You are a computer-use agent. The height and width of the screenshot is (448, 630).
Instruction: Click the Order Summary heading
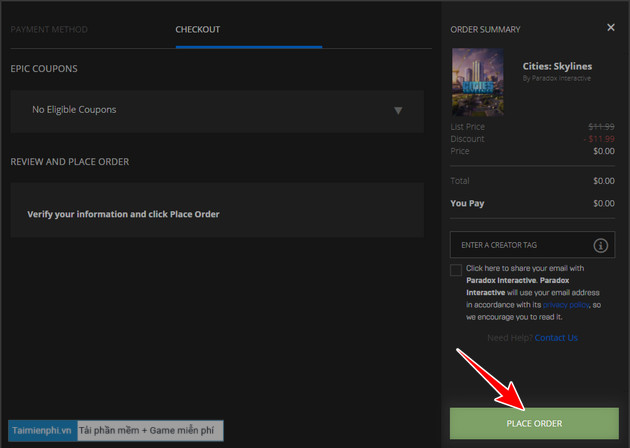click(x=485, y=30)
